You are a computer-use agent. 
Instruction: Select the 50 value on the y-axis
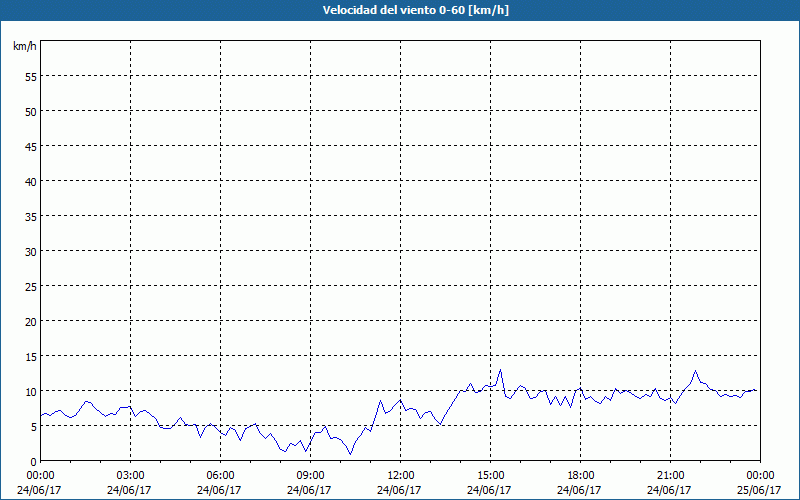coord(31,111)
